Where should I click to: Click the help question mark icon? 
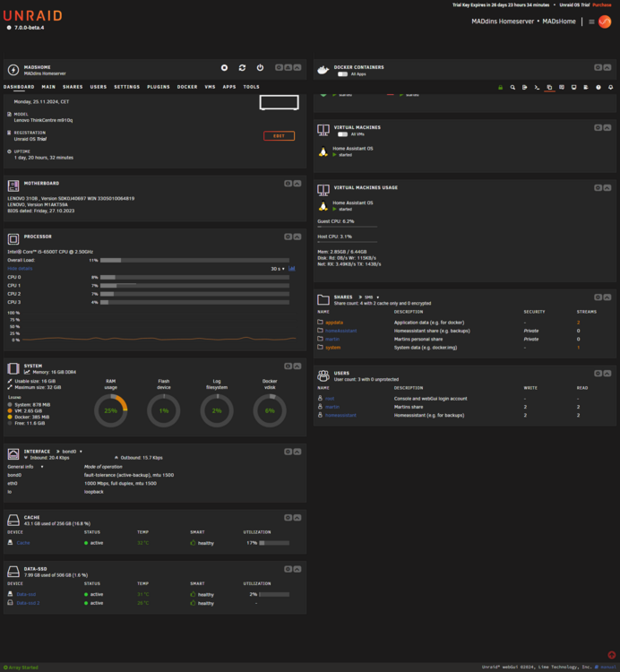(598, 88)
